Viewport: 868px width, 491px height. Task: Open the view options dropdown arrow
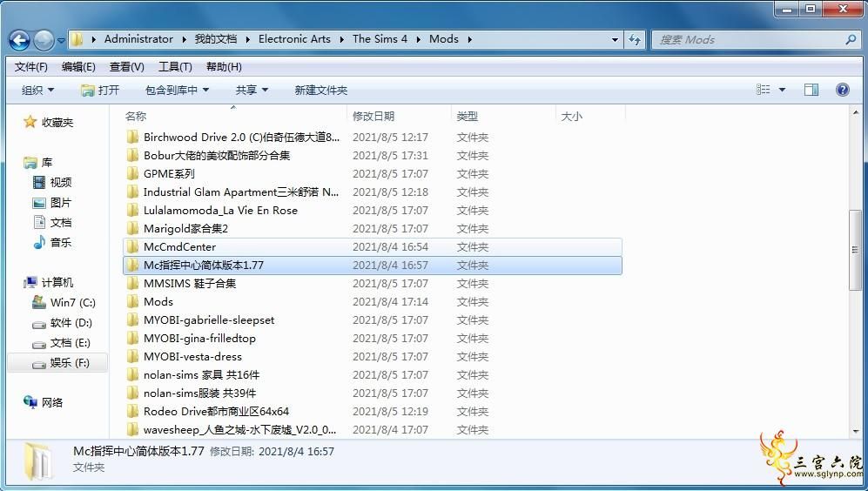pos(782,90)
